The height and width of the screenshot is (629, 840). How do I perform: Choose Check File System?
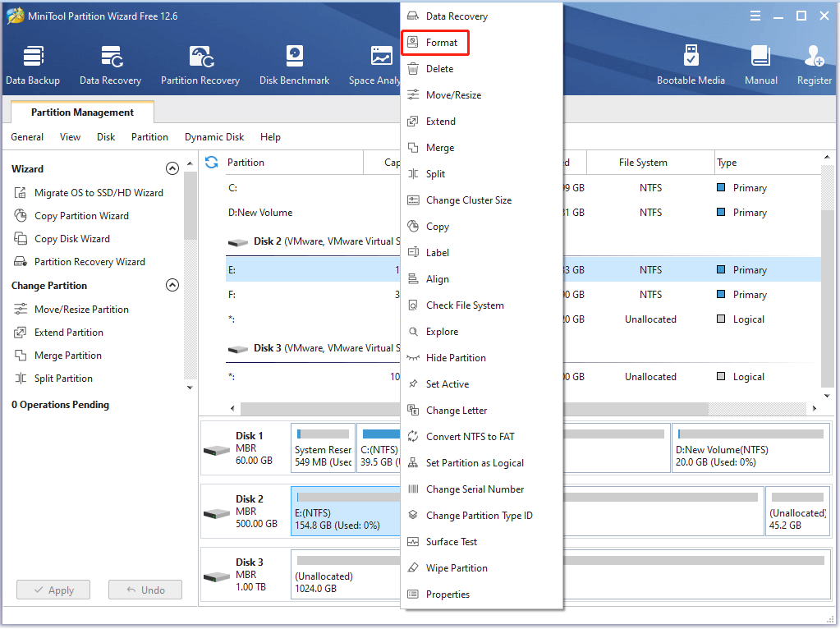(482, 305)
